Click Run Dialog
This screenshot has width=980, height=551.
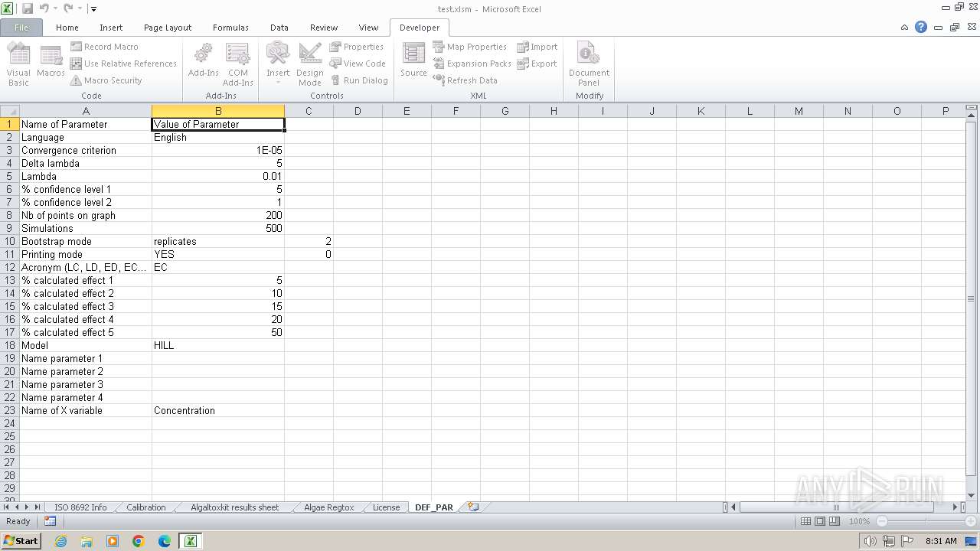coord(358,80)
